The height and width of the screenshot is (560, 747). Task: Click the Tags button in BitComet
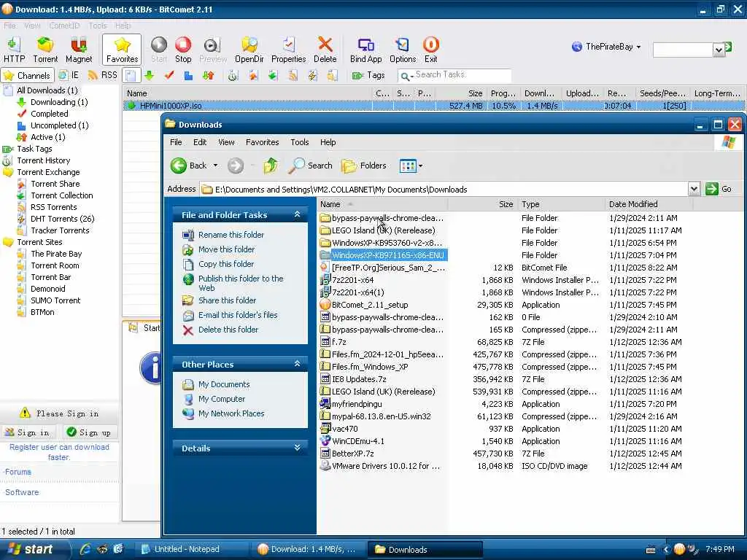[368, 75]
